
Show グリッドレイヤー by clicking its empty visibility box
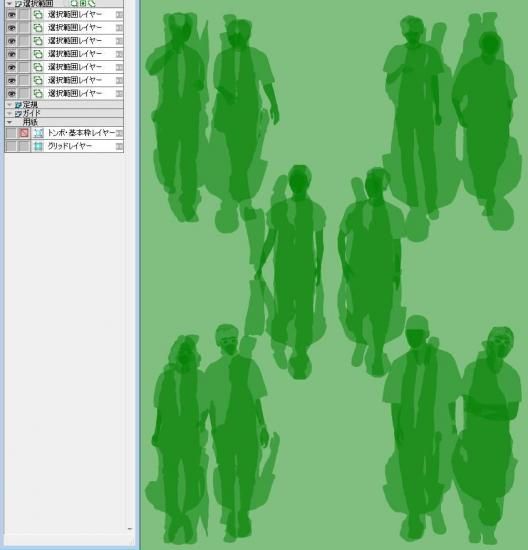12,146
